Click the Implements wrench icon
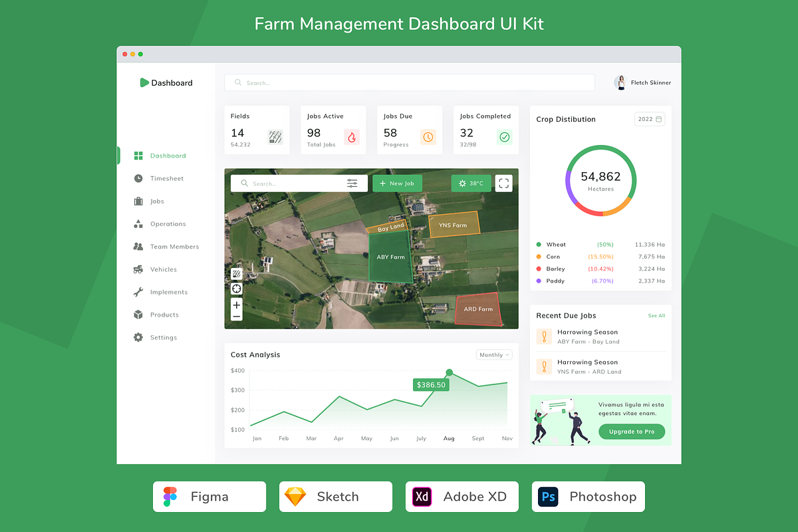Viewport: 798px width, 532px height. pyautogui.click(x=138, y=292)
